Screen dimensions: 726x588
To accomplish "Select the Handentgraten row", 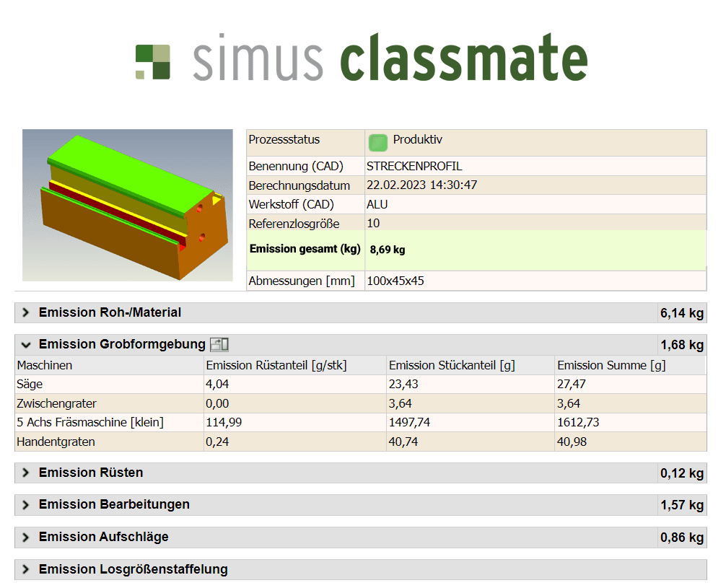I will pos(56,442).
